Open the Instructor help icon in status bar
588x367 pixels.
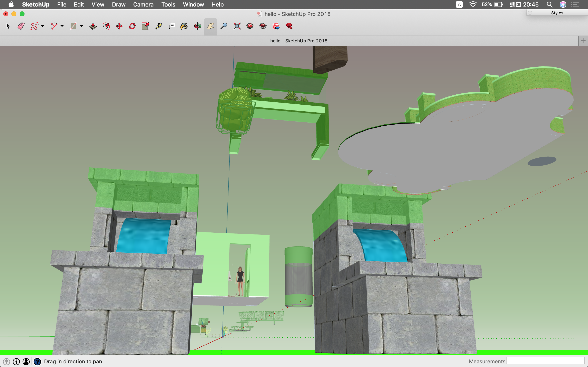tap(37, 361)
